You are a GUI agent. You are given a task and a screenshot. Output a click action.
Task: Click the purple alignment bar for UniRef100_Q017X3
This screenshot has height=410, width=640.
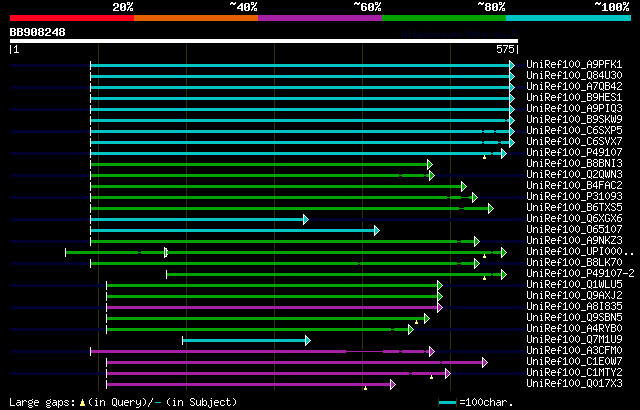(x=249, y=385)
